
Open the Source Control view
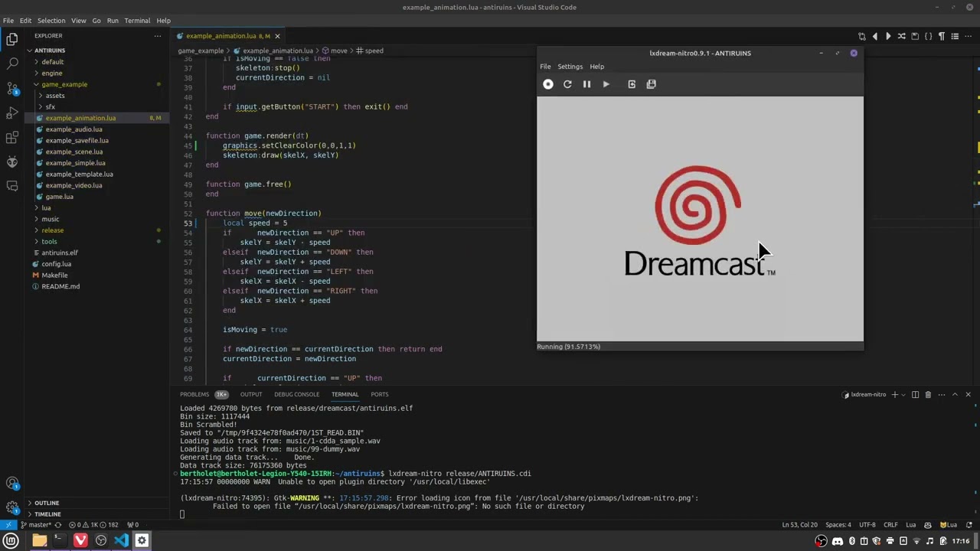pyautogui.click(x=12, y=88)
